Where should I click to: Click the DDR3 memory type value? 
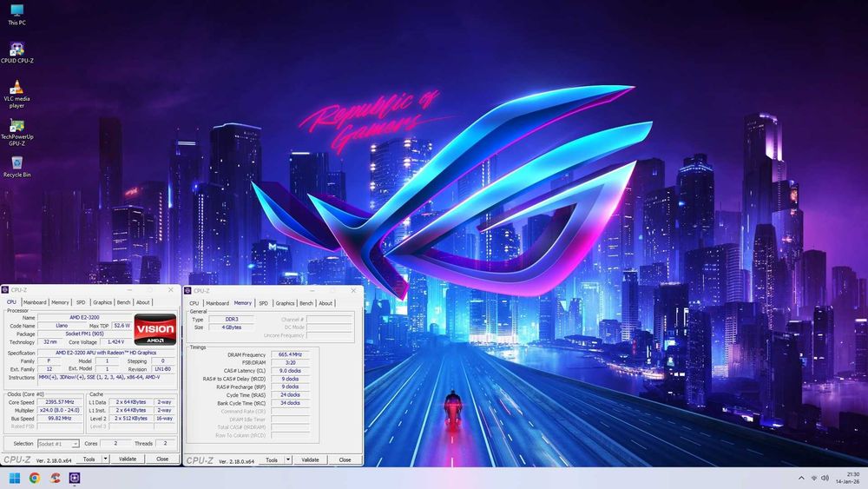click(232, 320)
